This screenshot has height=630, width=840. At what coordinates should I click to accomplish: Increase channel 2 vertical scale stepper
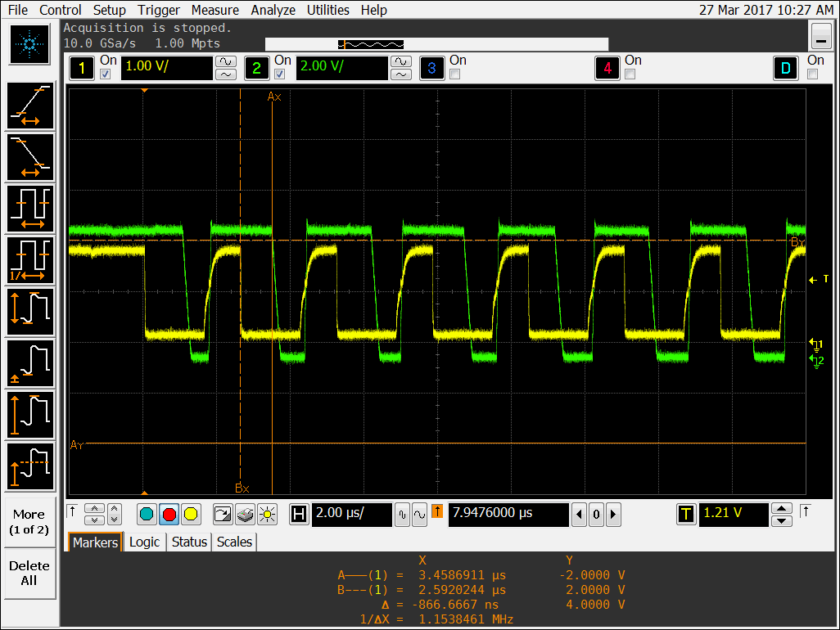tap(400, 61)
